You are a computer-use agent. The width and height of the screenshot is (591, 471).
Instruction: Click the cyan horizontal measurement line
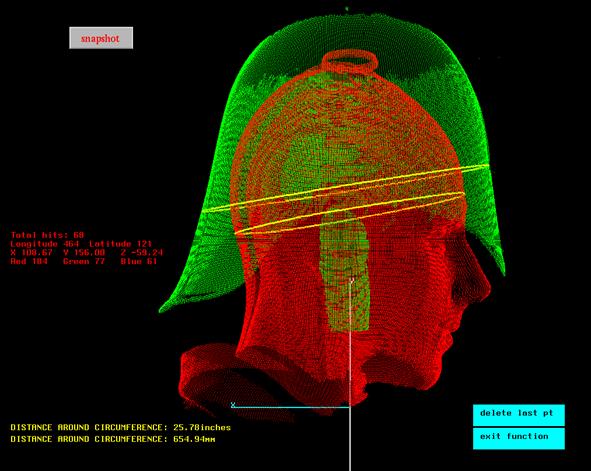coord(291,407)
